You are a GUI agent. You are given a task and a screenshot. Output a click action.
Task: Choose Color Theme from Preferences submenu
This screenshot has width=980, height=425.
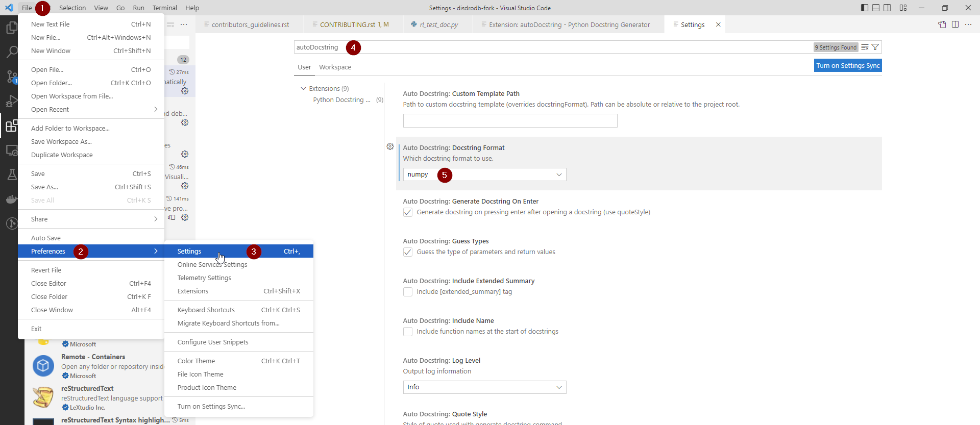239,361
